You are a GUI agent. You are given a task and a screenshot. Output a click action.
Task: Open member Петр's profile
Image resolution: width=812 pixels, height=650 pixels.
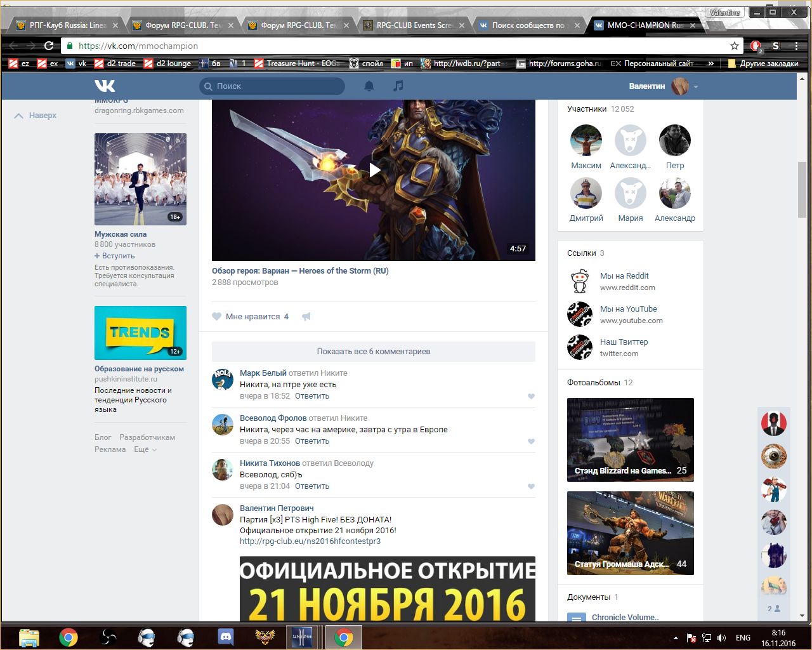point(675,166)
